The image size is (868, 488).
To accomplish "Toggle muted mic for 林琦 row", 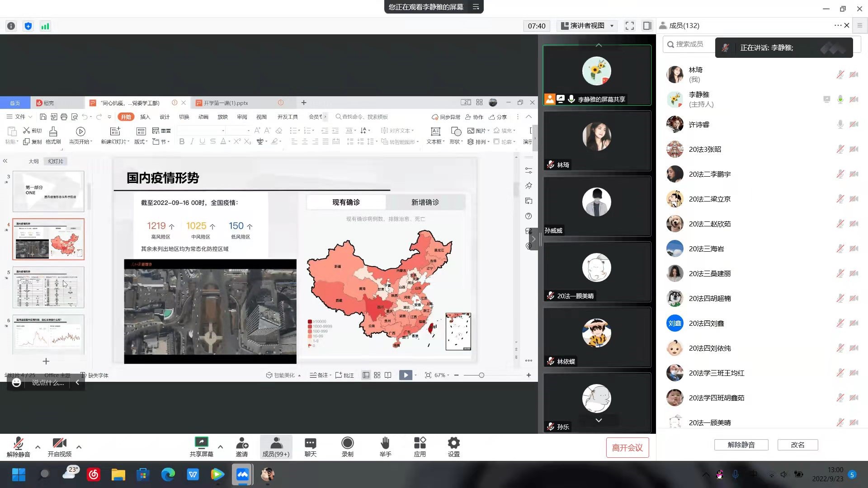I will pos(840,75).
